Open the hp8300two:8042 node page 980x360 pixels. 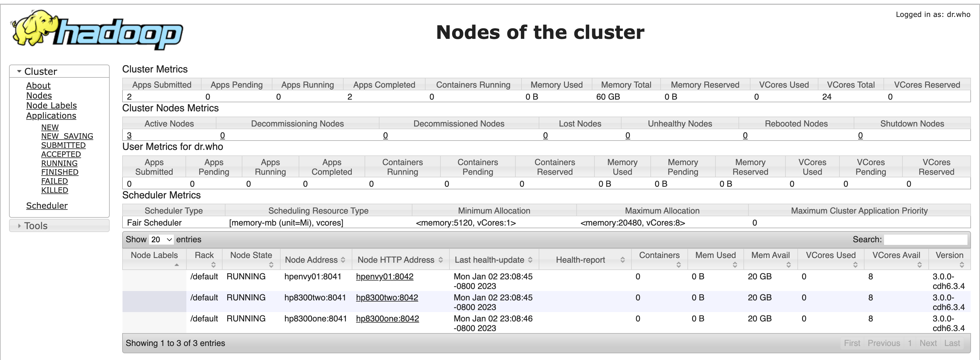click(x=387, y=297)
